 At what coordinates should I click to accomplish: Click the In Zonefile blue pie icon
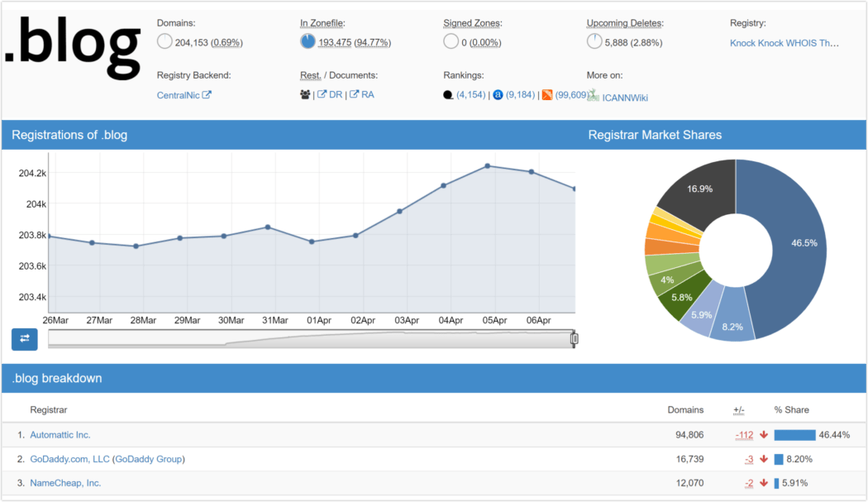(x=308, y=41)
